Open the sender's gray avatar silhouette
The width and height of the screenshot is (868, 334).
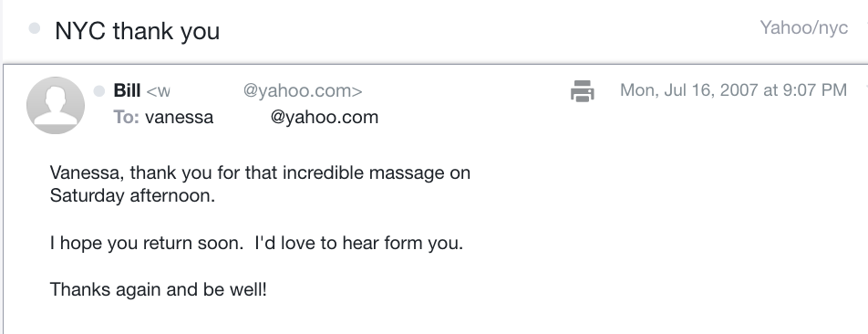pyautogui.click(x=56, y=105)
